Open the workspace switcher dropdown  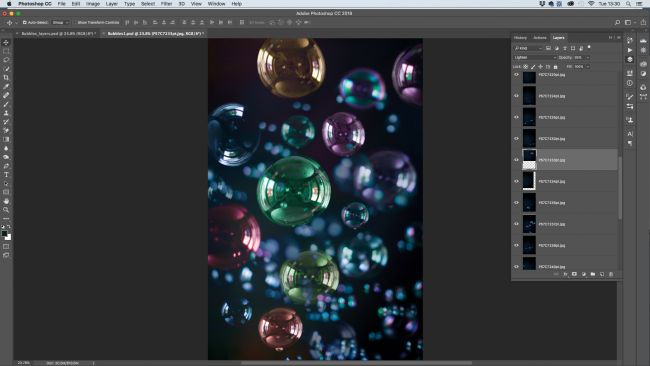point(630,22)
